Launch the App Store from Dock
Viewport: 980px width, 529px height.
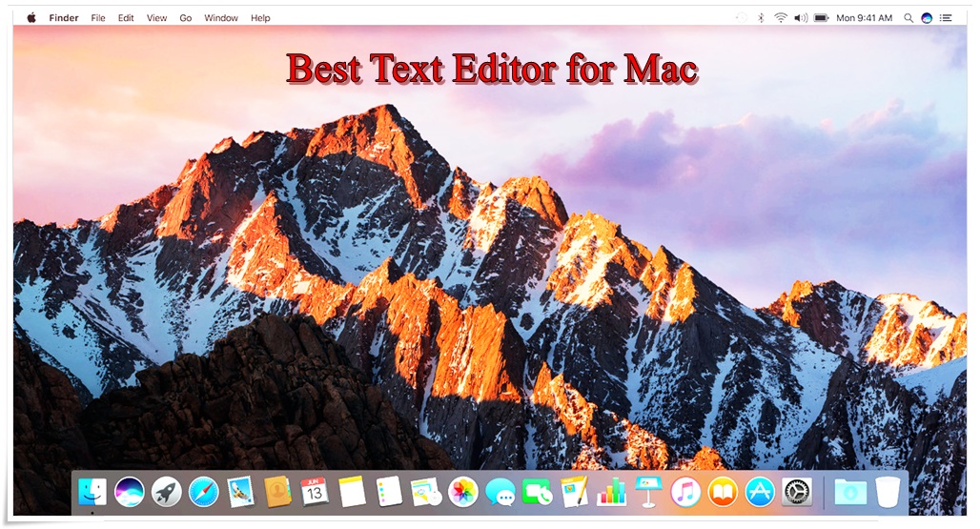760,492
